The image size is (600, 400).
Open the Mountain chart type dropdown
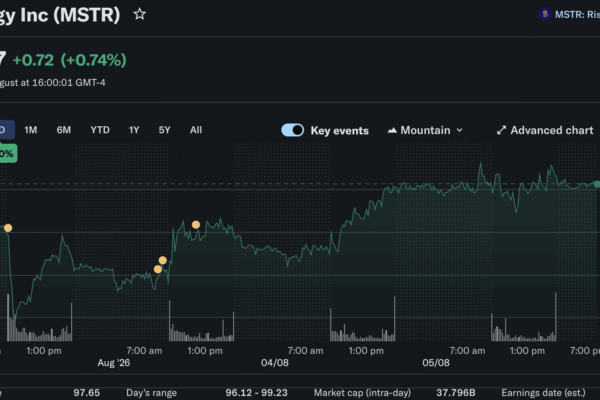[x=425, y=131]
